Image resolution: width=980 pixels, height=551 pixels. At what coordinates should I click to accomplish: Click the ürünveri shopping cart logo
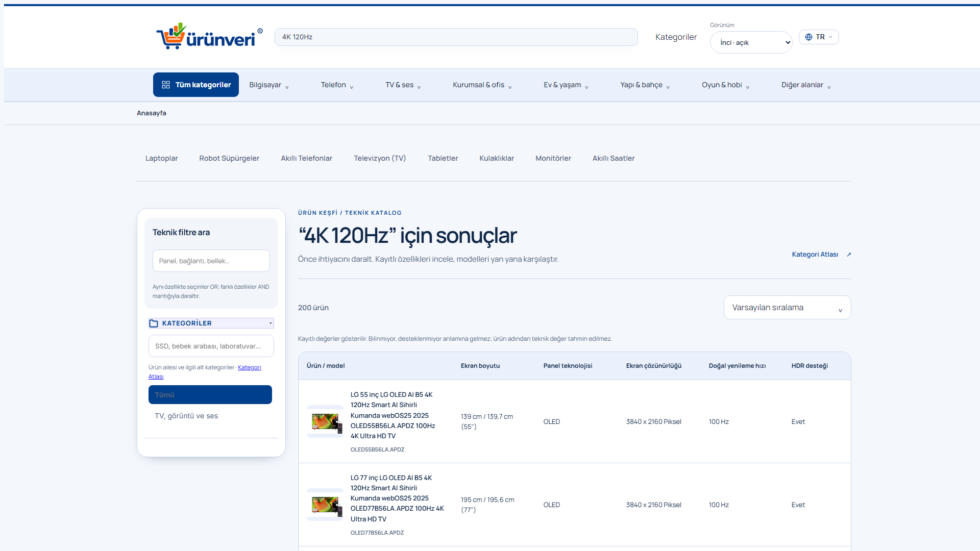pos(209,36)
